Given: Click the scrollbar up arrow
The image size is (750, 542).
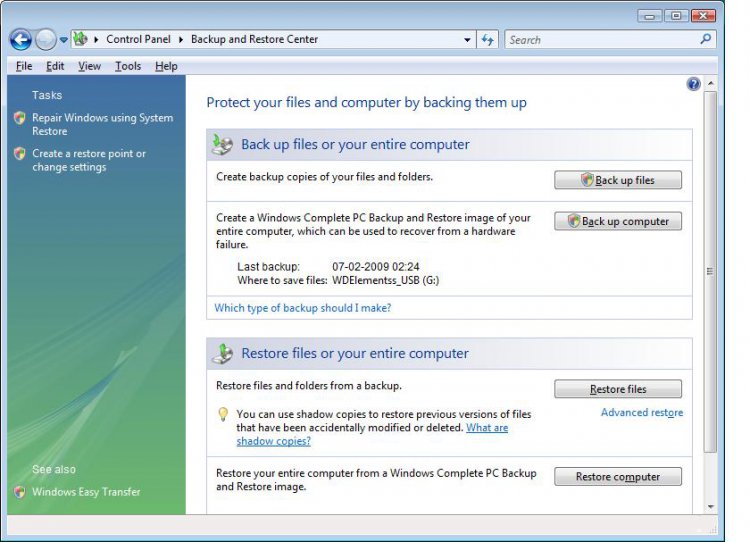Looking at the screenshot, I should coord(711,83).
